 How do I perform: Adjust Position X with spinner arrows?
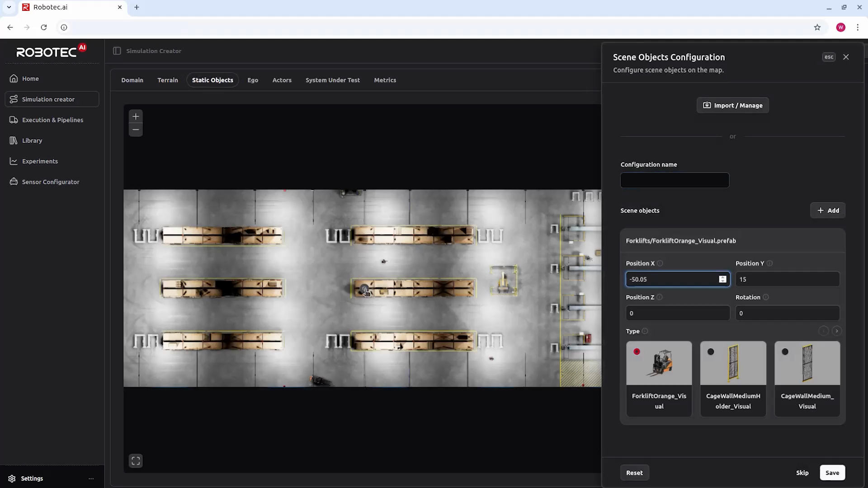[722, 279]
